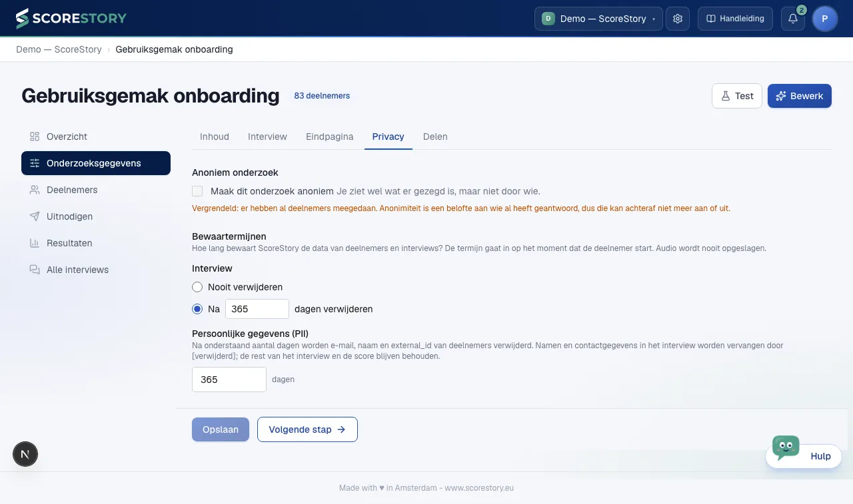Screen dimensions: 853x504
Task: Click the Opslaan button
Action: click(x=221, y=429)
